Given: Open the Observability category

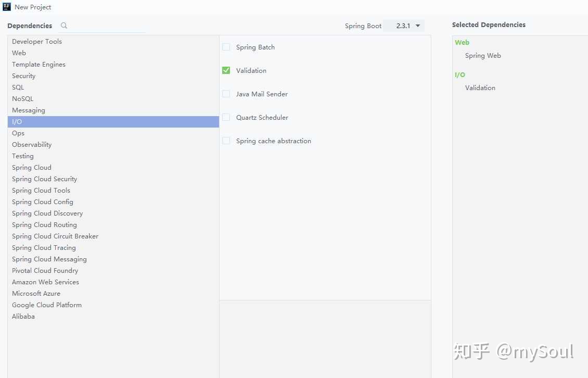Looking at the screenshot, I should pyautogui.click(x=113, y=145).
